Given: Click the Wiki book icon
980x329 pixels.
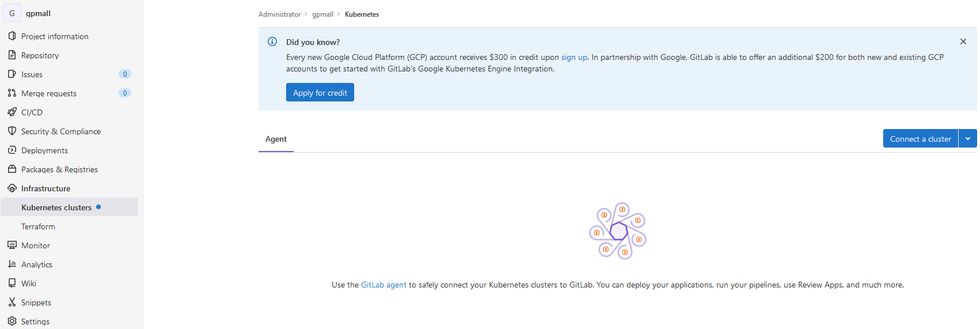Looking at the screenshot, I should 12,283.
